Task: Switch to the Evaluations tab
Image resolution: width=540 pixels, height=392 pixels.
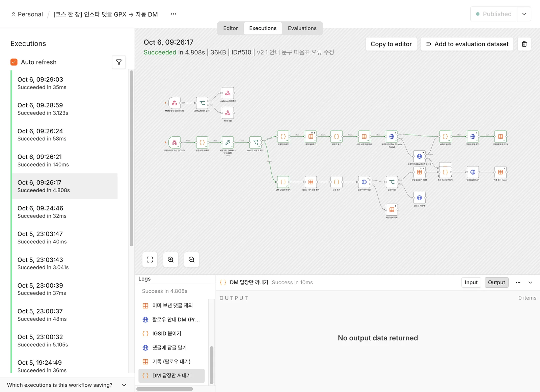Action: coord(302,28)
